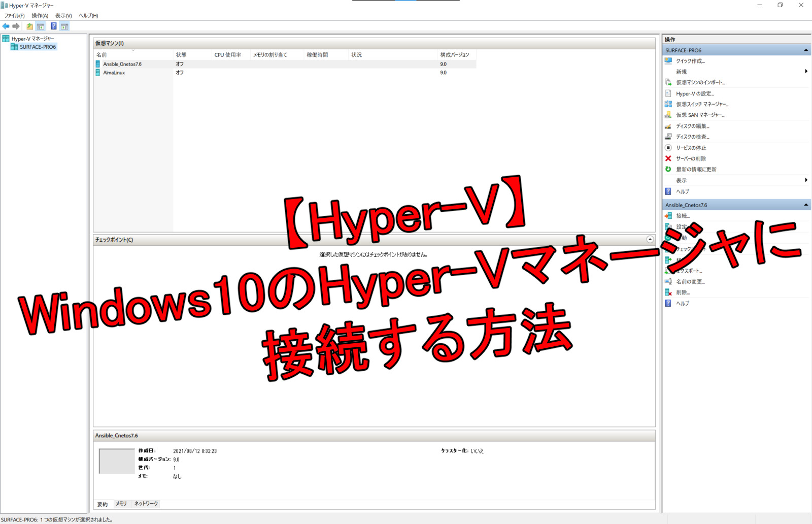Select the AlmaLinux row name
812x524 pixels.
point(114,73)
